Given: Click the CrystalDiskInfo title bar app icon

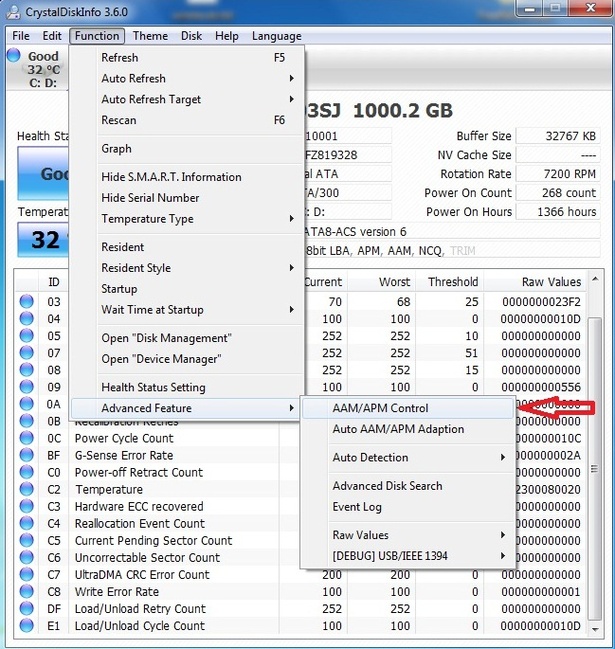Looking at the screenshot, I should 13,12.
